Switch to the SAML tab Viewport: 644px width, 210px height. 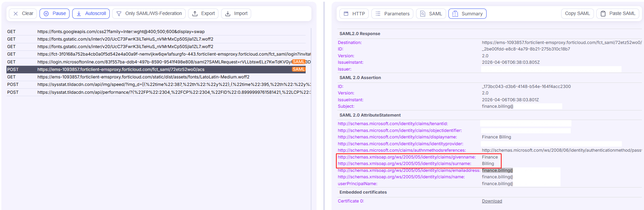click(431, 14)
